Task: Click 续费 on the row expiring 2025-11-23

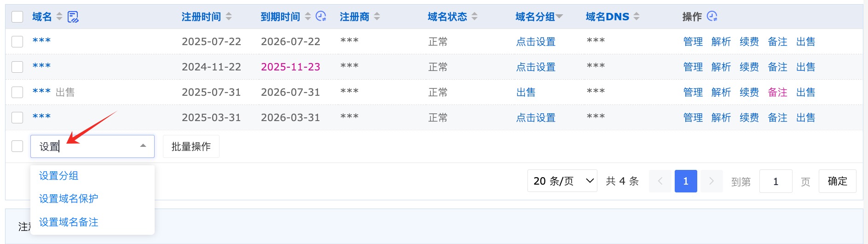Action: tap(749, 67)
